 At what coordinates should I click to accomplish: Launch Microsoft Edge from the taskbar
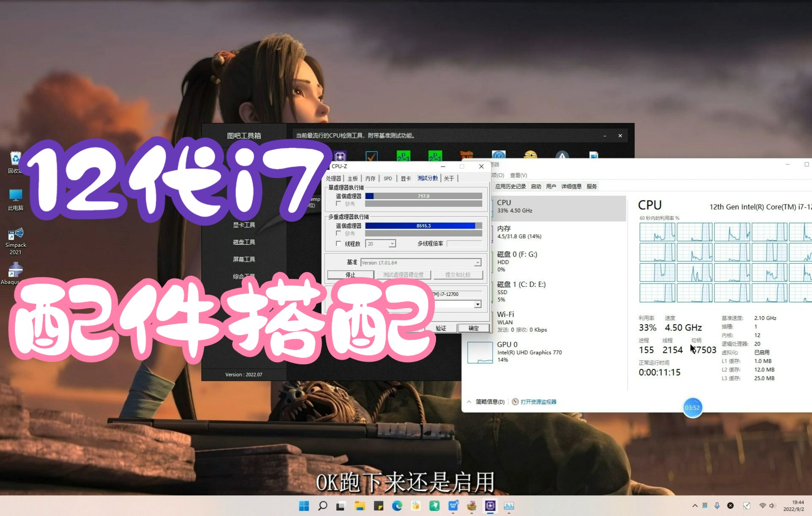click(397, 506)
